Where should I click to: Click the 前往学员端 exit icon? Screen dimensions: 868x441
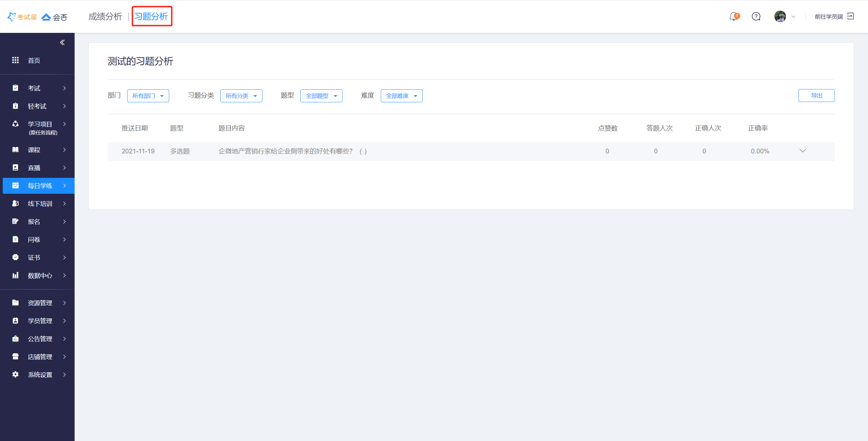click(850, 16)
